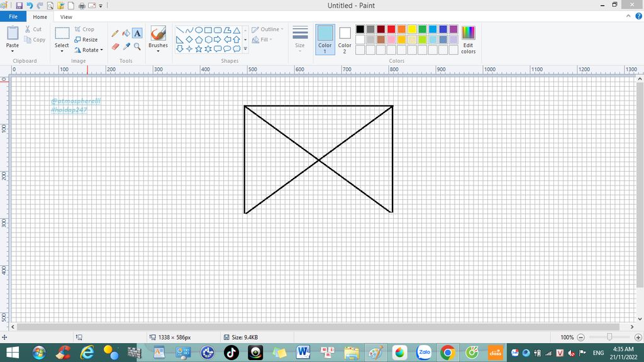Click the Save icon in the quick access toolbar
Image resolution: width=644 pixels, height=362 pixels.
click(19, 6)
